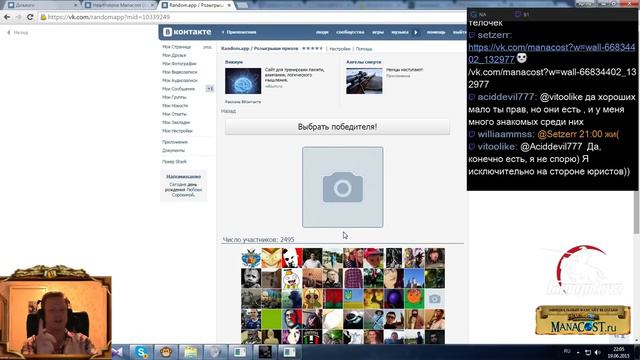Viewport: 640px width, 360px height.
Task: Click the unread messages counter badge
Action: click(210, 89)
